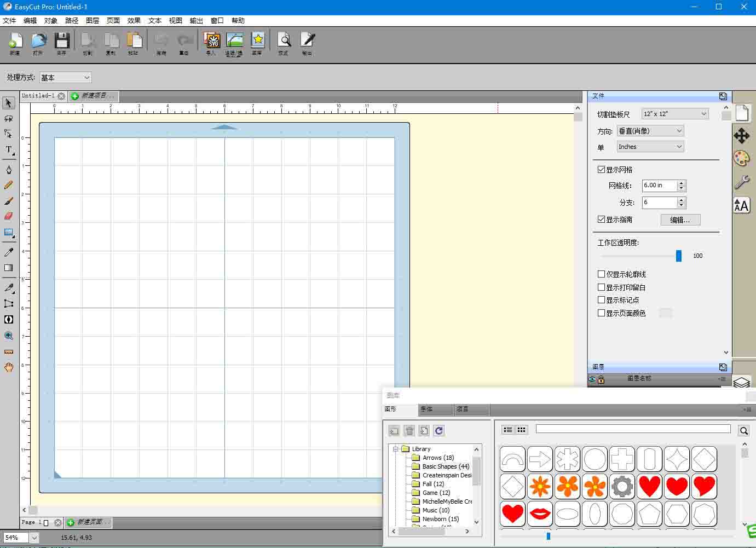
Task: Select the Ruler measure tool
Action: pos(9,351)
